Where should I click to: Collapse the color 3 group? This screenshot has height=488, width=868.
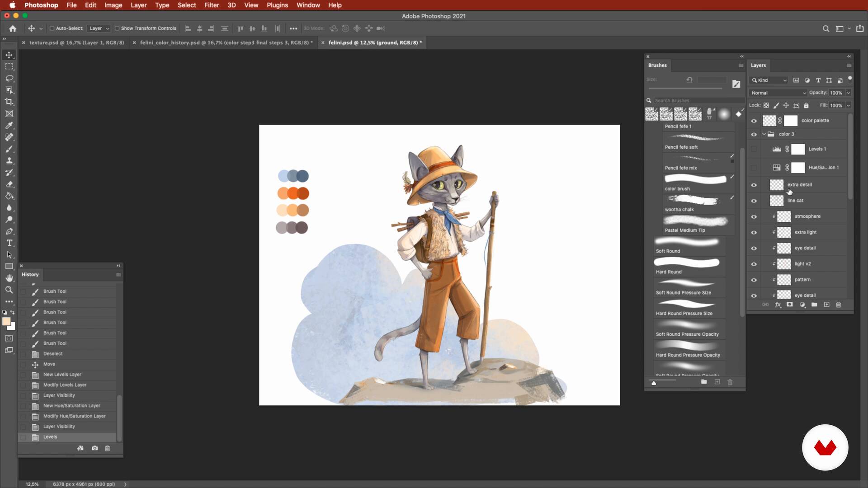[x=764, y=134]
